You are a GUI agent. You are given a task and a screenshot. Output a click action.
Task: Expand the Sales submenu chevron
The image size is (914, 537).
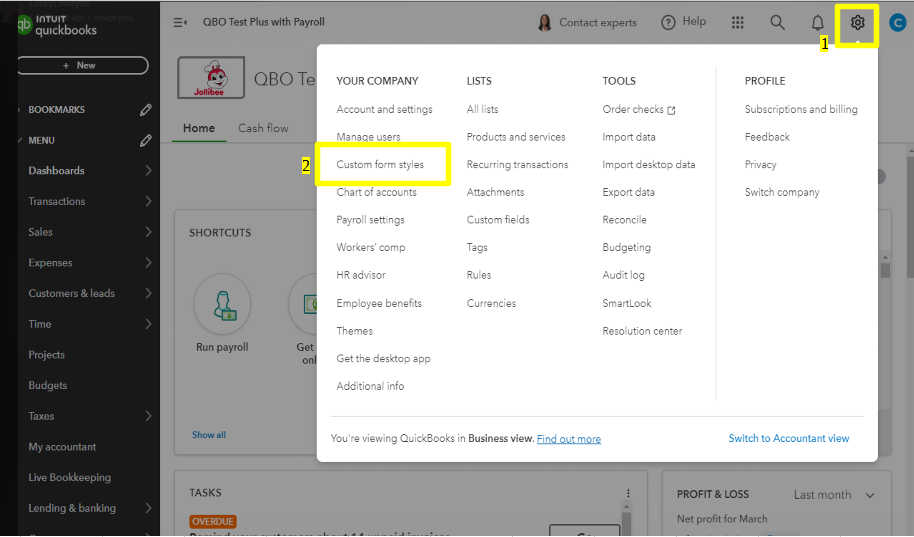click(148, 232)
